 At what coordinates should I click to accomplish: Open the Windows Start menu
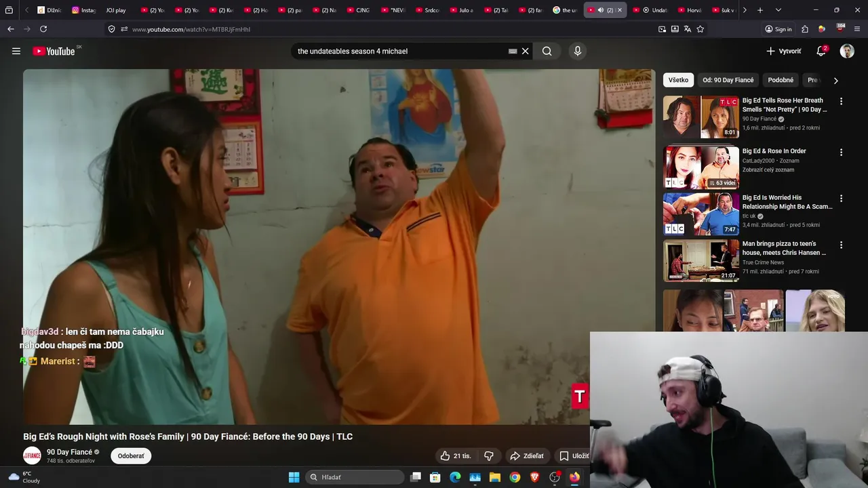point(294,477)
